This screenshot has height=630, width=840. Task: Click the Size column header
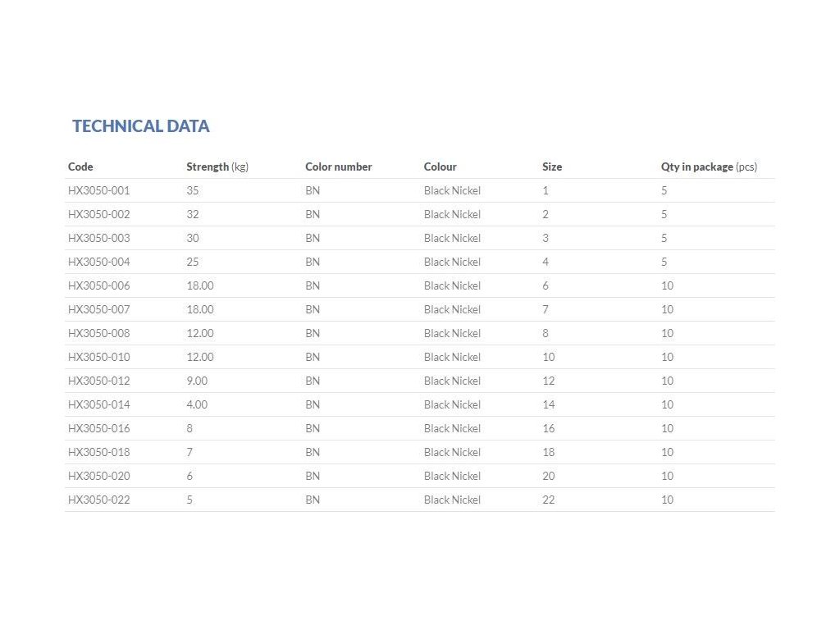pos(552,167)
